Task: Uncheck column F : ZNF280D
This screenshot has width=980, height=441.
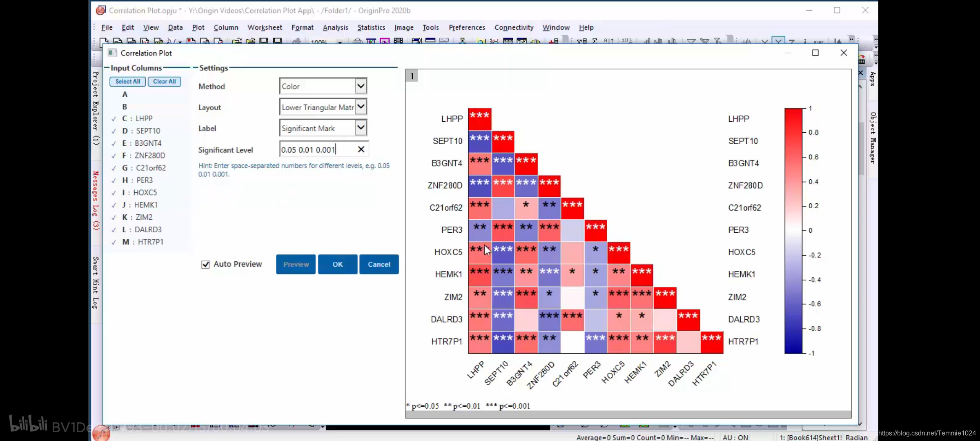Action: 114,156
